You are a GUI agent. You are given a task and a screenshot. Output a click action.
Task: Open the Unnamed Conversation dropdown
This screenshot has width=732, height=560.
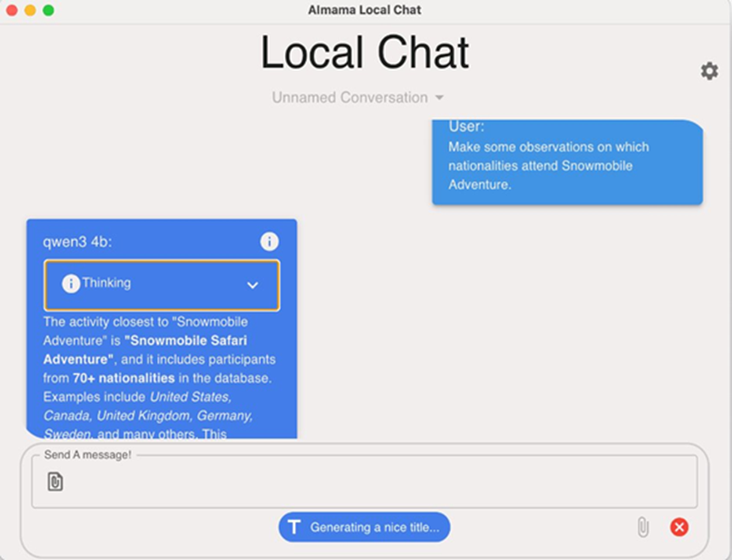click(350, 98)
